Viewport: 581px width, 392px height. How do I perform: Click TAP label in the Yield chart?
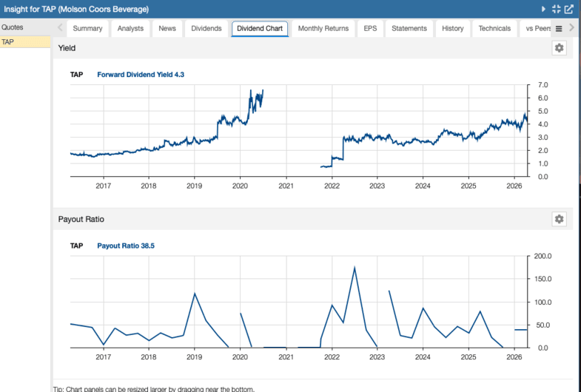click(x=76, y=75)
